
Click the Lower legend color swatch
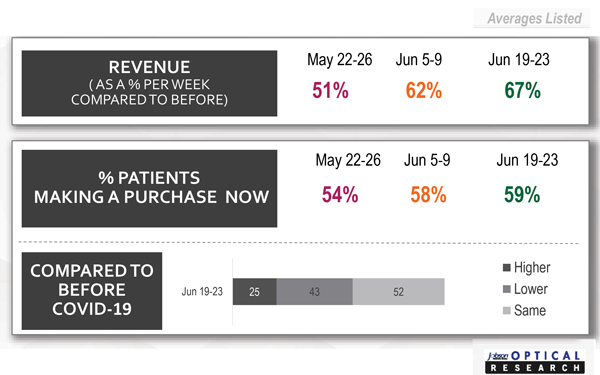click(507, 289)
